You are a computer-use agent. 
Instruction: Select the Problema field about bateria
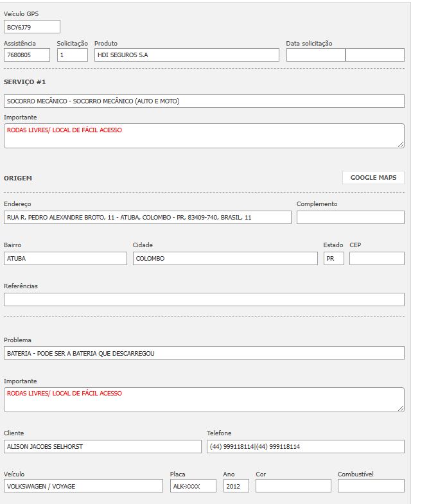204,353
